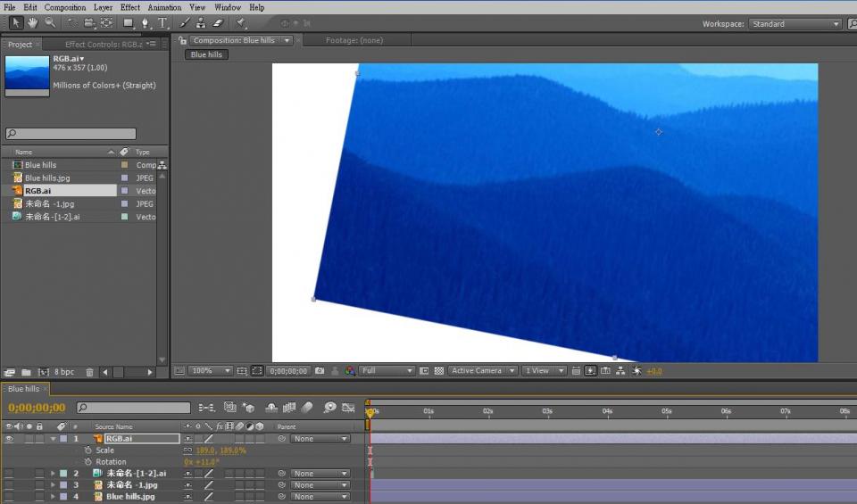Image resolution: width=857 pixels, height=504 pixels.
Task: Click the Blue hills breadcrumb button
Action: pyautogui.click(x=206, y=54)
